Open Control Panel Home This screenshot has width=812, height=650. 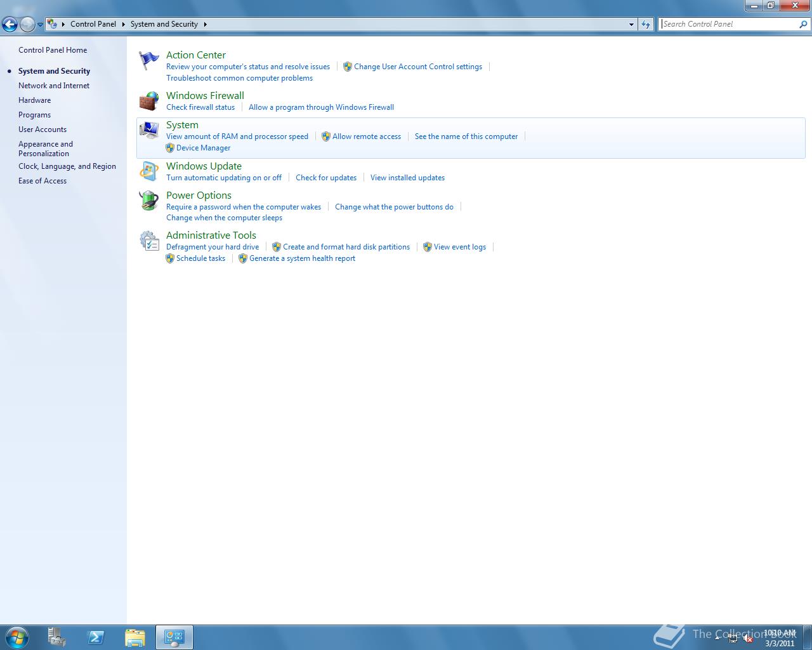53,50
